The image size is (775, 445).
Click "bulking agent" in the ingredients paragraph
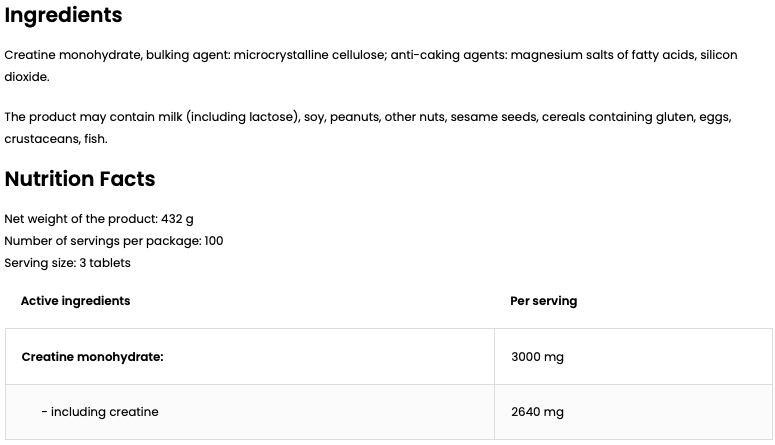[187, 55]
